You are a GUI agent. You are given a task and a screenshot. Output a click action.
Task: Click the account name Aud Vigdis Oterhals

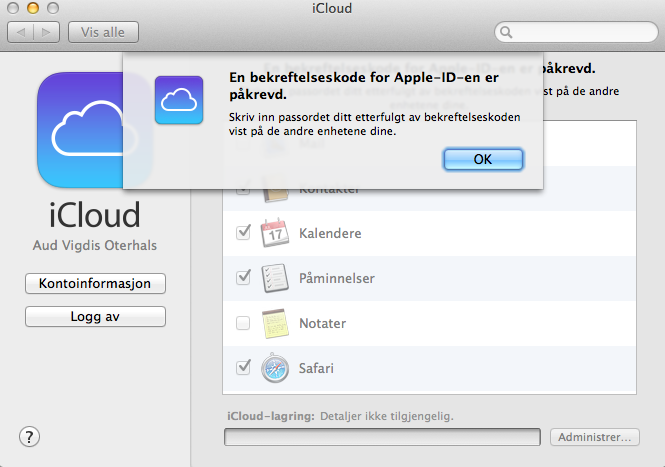[x=95, y=245]
